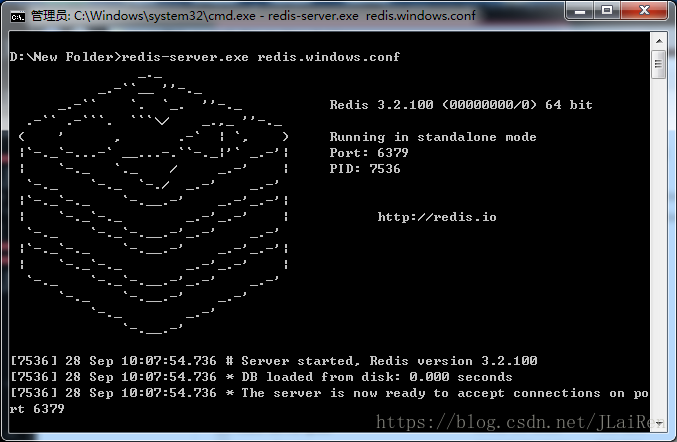The height and width of the screenshot is (442, 677).
Task: Close the redis-server console window
Action: tap(644, 10)
